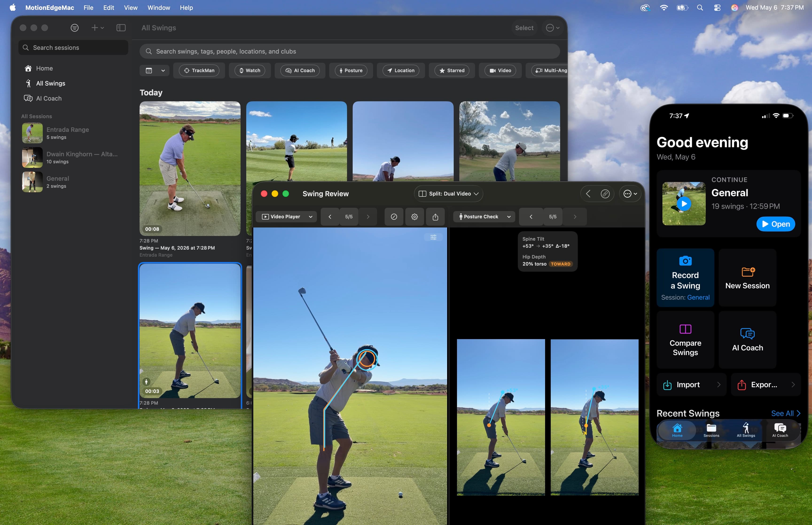Tap Record a Swing camera tile
The height and width of the screenshot is (525, 812).
[685, 278]
